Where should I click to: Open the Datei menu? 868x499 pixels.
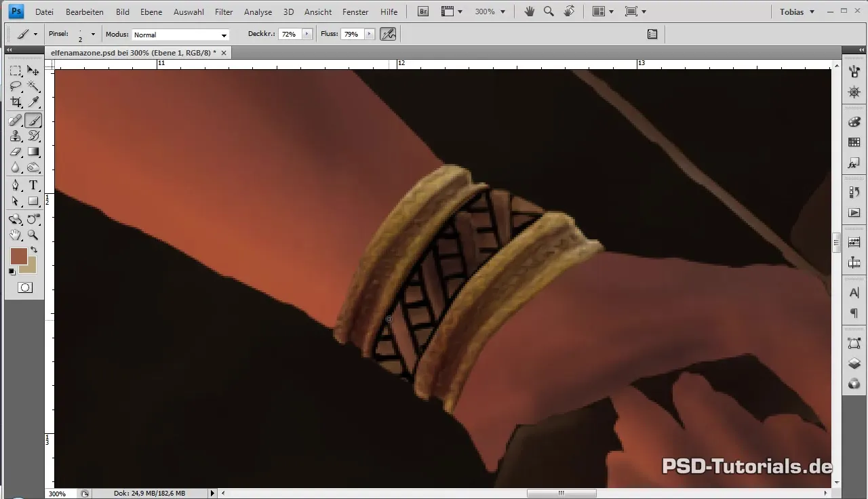[x=44, y=12]
